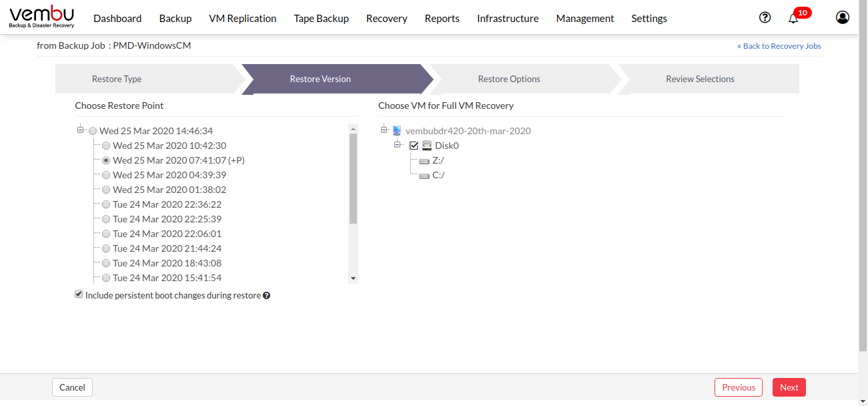Open the Recovery menu
Viewport: 868px width, 406px height.
(x=387, y=18)
